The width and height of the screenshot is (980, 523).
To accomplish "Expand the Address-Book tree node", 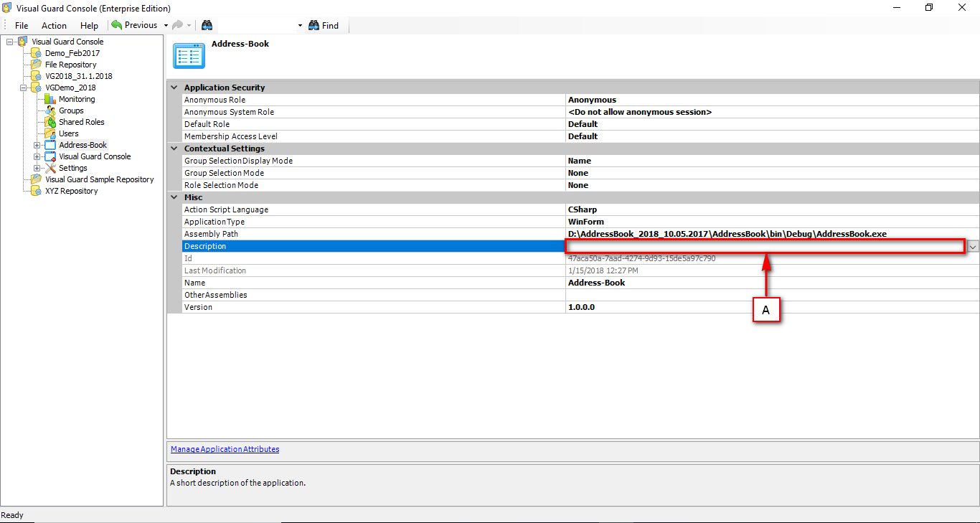I will (37, 145).
